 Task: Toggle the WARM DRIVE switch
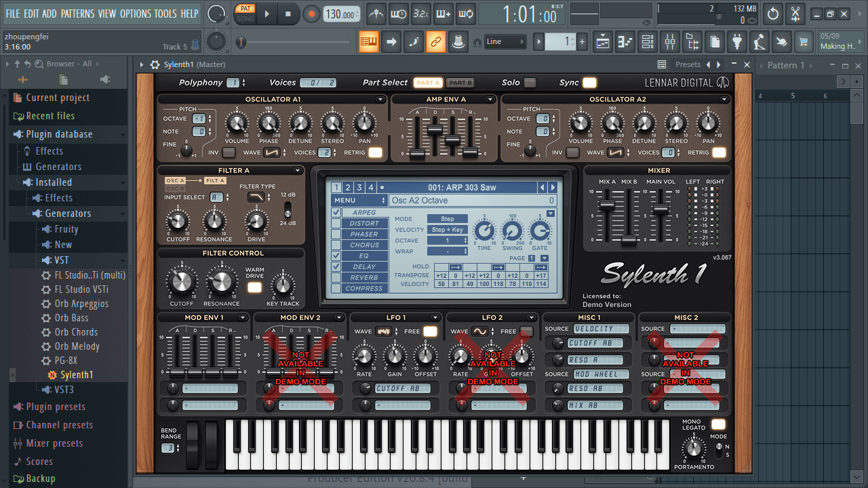[x=254, y=287]
